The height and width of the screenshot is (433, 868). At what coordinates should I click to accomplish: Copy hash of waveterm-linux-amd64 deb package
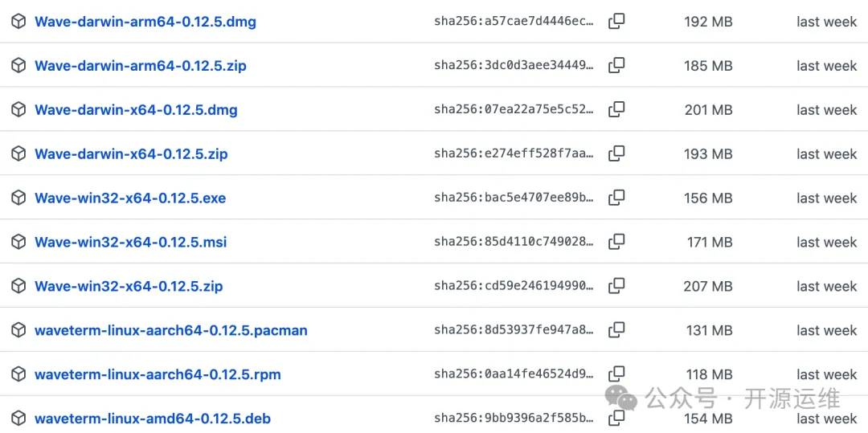(x=616, y=418)
